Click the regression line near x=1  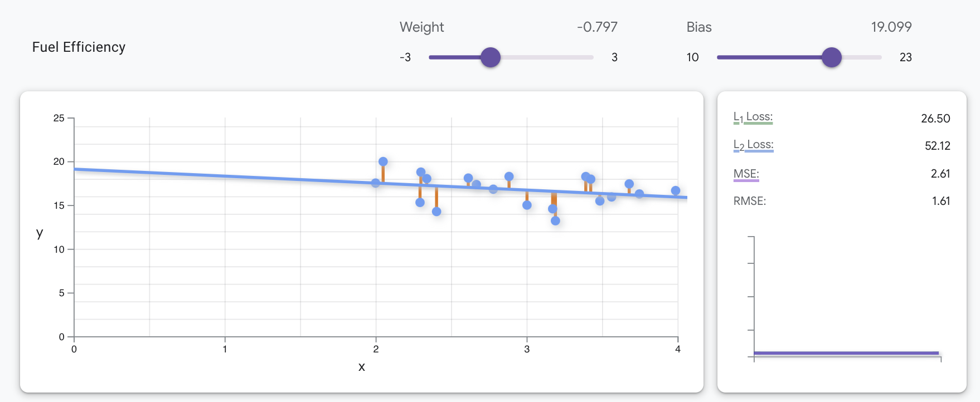pyautogui.click(x=225, y=176)
